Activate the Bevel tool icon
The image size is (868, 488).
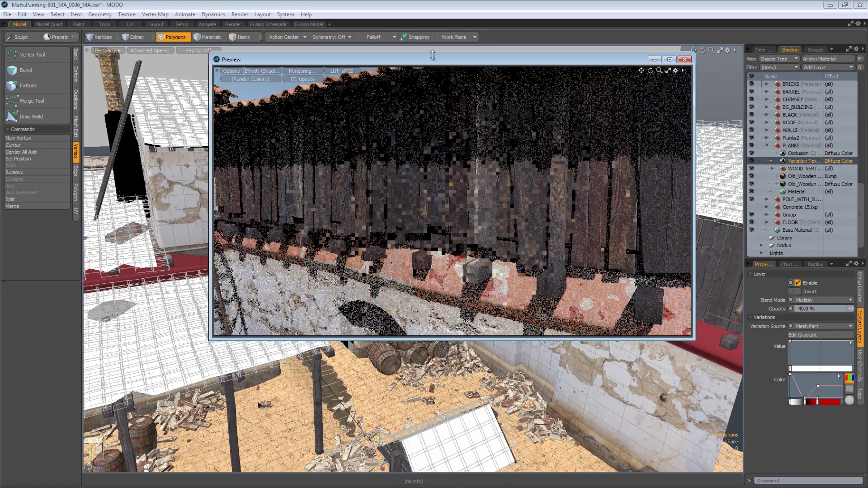pos(12,70)
